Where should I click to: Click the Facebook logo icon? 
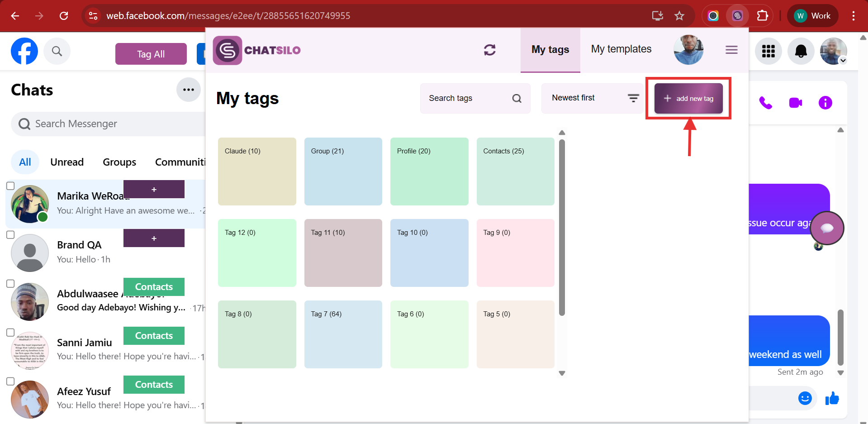pos(24,51)
